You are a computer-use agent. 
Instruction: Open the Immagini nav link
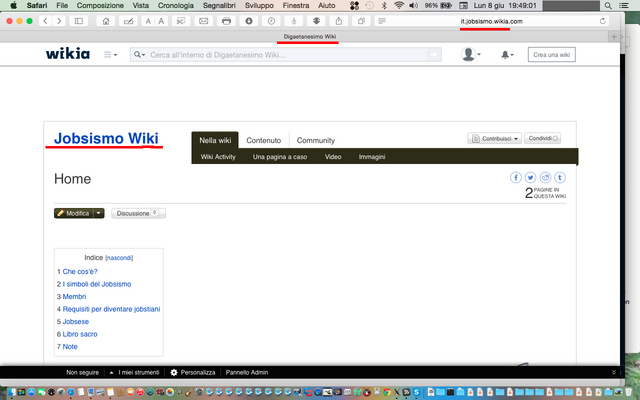pyautogui.click(x=372, y=157)
